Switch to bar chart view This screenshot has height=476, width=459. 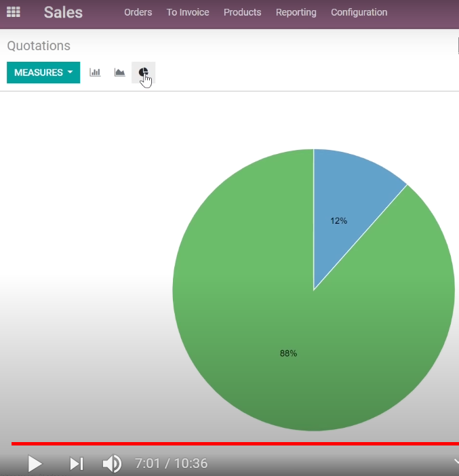95,73
